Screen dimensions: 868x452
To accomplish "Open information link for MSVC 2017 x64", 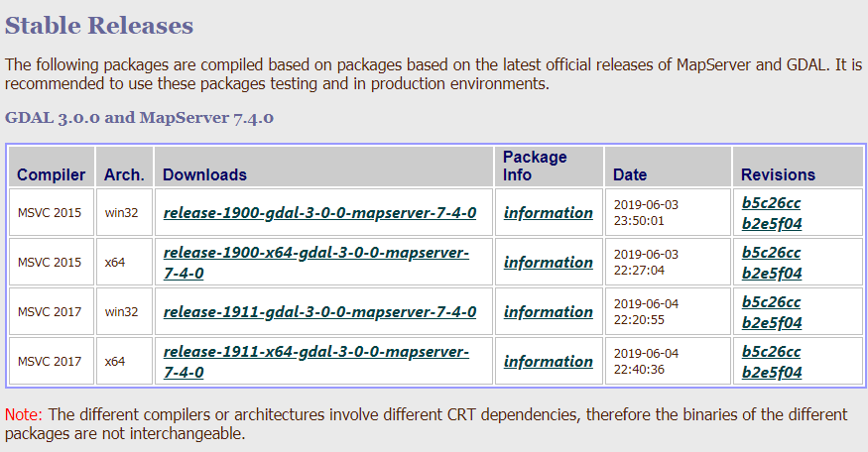I will pos(548,362).
